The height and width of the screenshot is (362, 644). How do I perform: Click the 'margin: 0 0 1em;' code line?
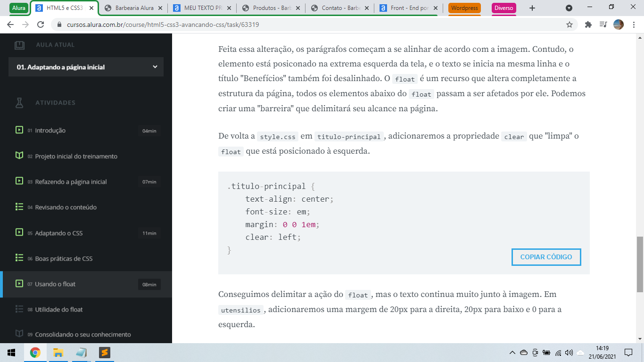pyautogui.click(x=282, y=224)
